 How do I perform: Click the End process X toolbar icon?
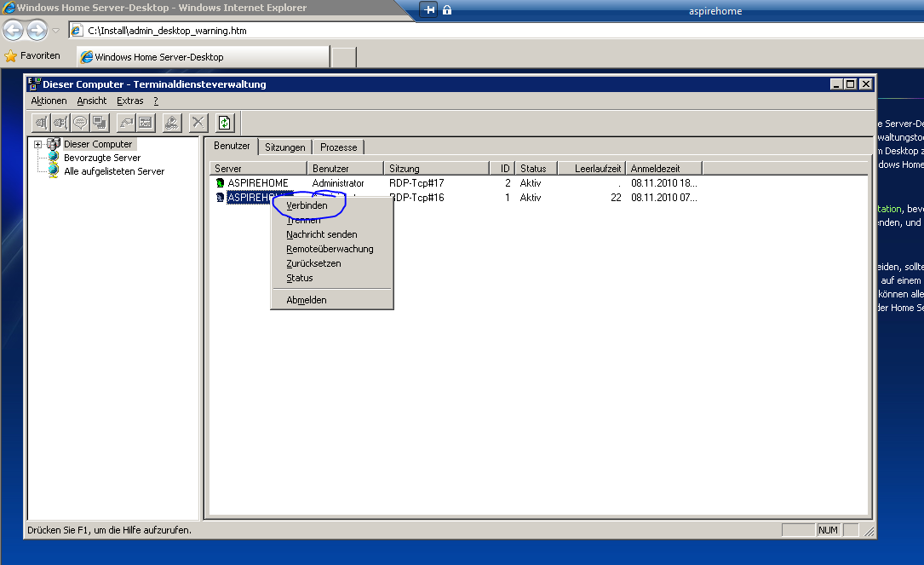pos(198,123)
